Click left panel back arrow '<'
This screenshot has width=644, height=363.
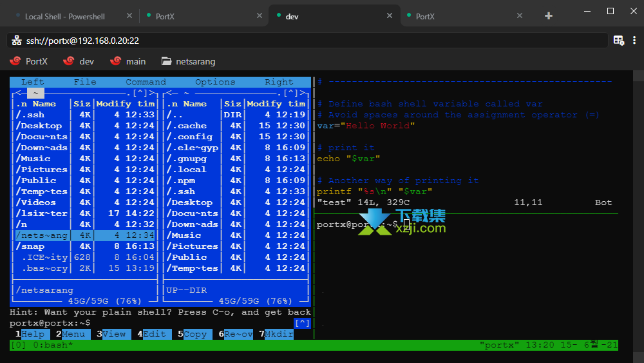point(19,93)
